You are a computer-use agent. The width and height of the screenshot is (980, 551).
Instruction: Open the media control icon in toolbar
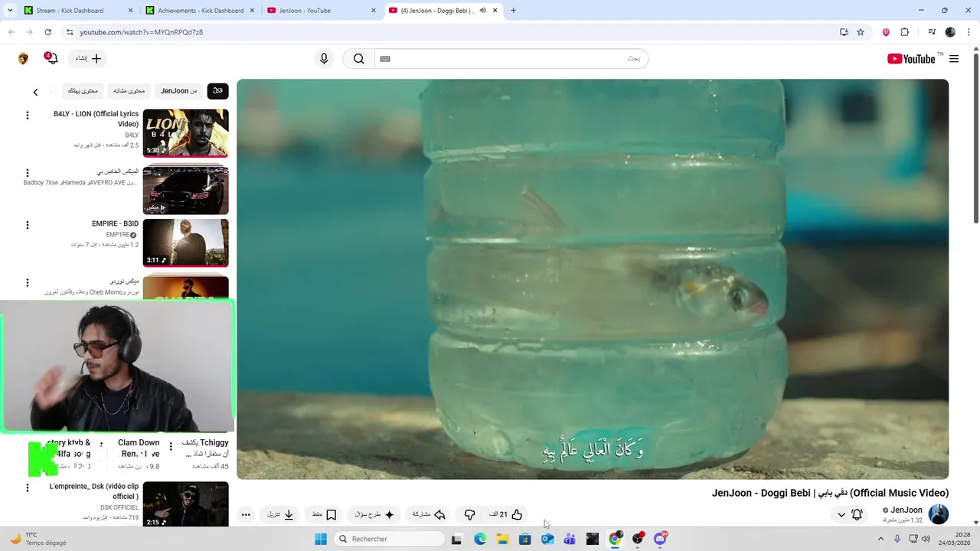pyautogui.click(x=932, y=32)
